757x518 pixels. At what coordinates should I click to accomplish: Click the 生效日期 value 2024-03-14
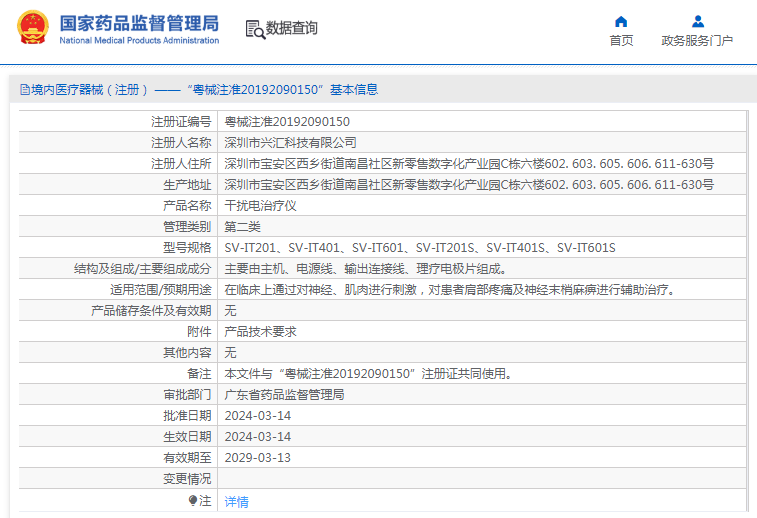(x=258, y=436)
